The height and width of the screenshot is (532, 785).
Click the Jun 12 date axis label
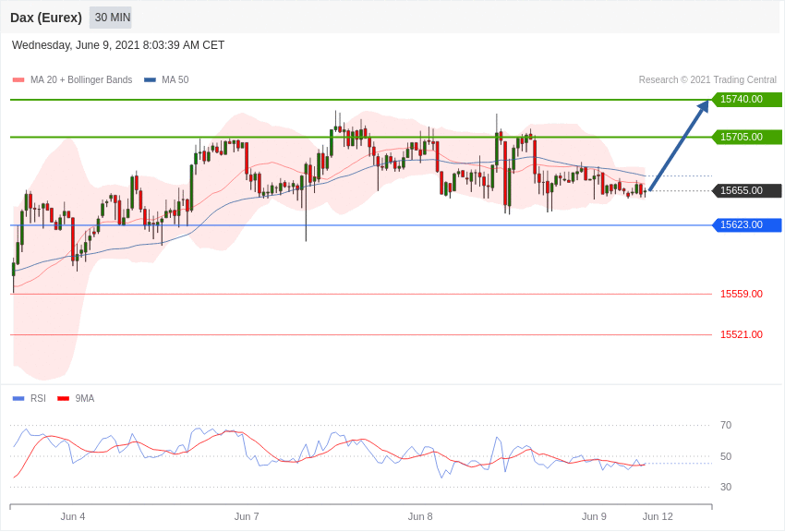(x=658, y=516)
